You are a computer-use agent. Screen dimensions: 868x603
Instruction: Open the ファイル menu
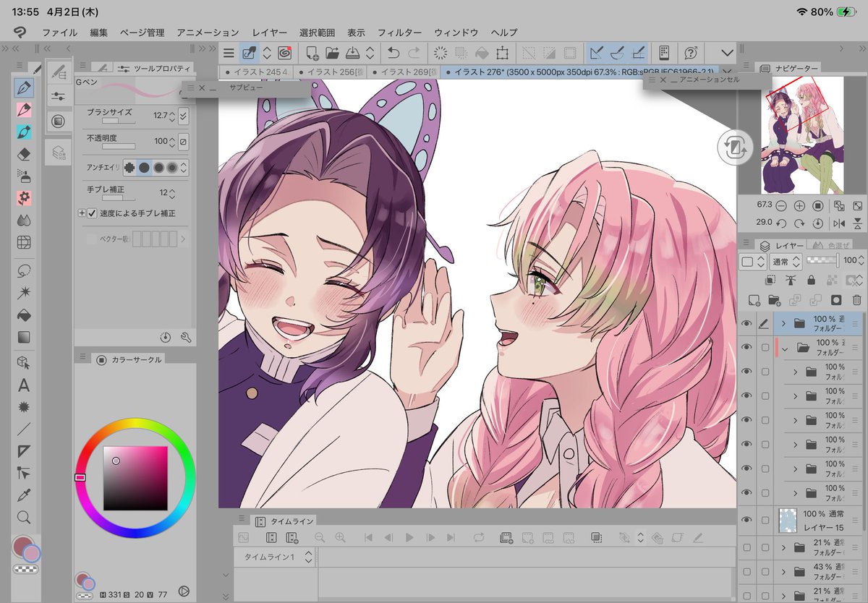(x=60, y=33)
